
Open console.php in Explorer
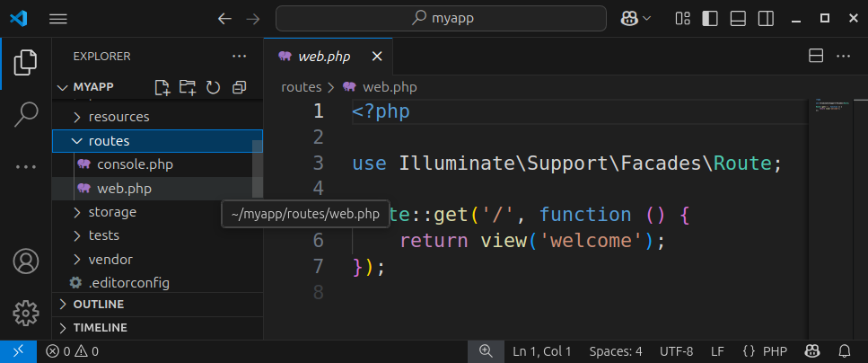pyautogui.click(x=158, y=164)
